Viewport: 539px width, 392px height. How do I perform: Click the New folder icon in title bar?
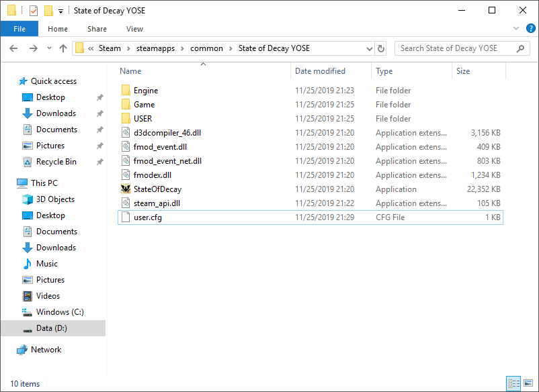pos(48,11)
